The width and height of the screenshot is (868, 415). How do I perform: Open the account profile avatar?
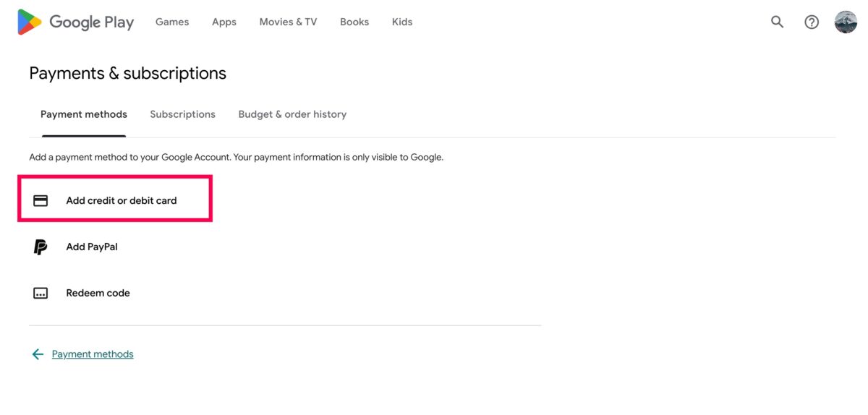[846, 22]
